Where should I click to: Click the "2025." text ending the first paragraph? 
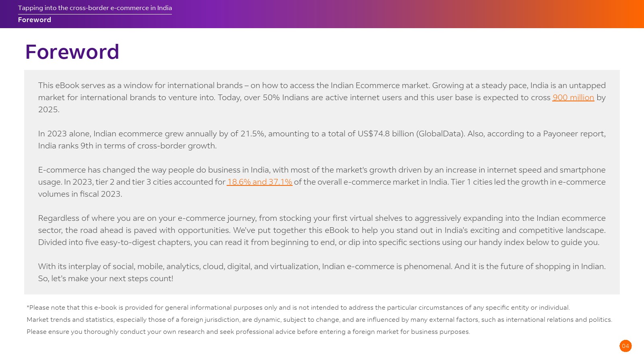point(49,109)
